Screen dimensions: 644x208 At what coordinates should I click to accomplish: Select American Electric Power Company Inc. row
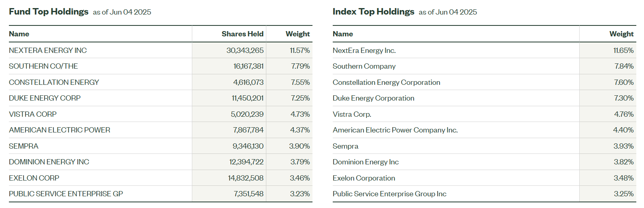395,130
